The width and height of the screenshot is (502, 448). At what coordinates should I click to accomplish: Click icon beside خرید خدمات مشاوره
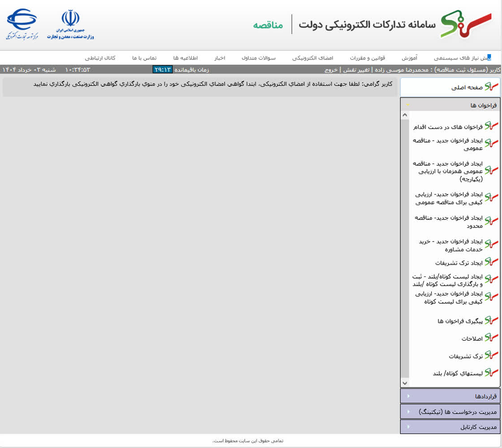tap(491, 244)
